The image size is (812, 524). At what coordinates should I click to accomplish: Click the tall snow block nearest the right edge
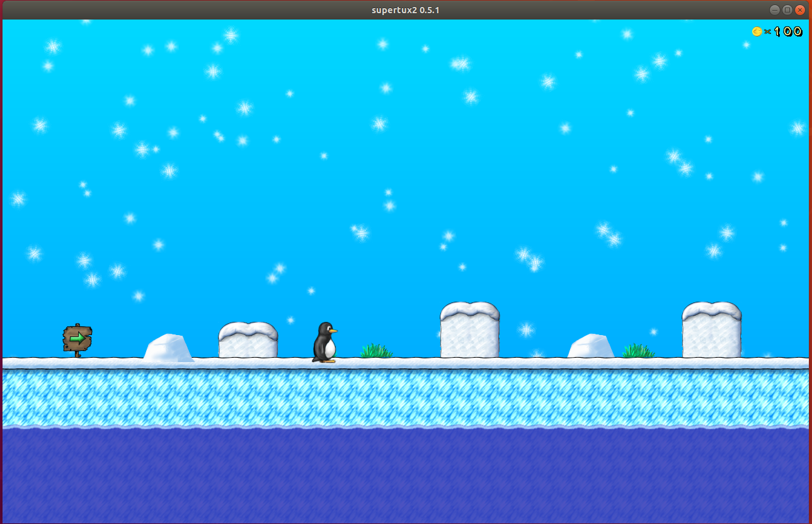tap(712, 330)
